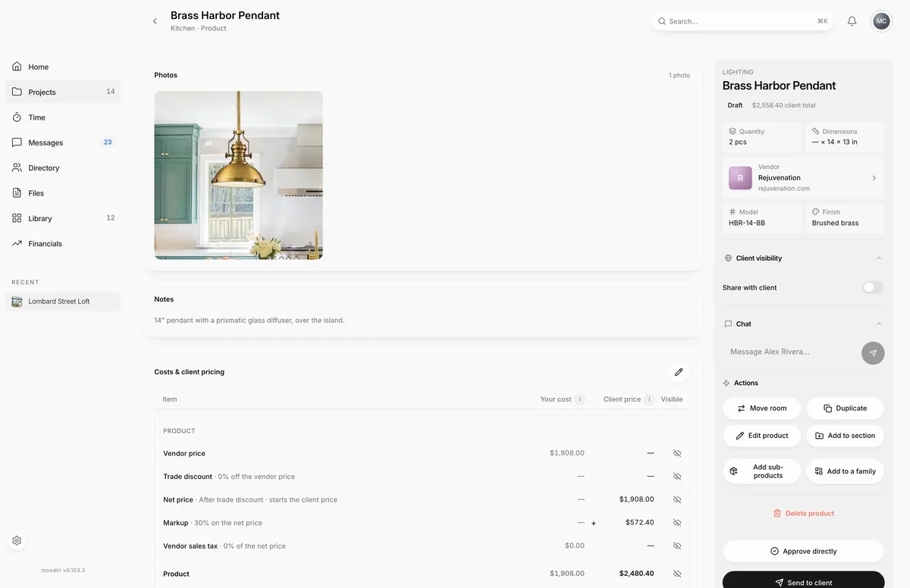Image resolution: width=910 pixels, height=588 pixels.
Task: Open Files in the sidebar
Action: [63, 193]
